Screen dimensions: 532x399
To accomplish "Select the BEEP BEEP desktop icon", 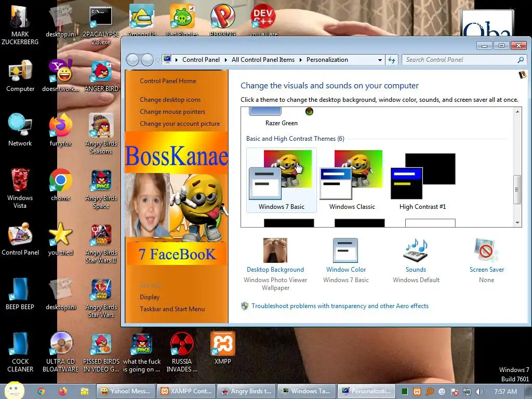I will tap(20, 294).
